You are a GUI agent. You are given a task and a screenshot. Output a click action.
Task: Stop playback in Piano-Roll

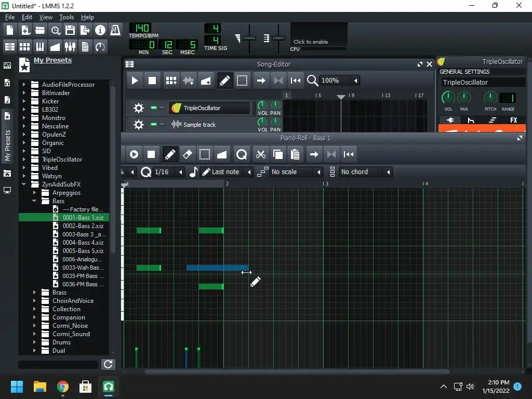point(151,154)
